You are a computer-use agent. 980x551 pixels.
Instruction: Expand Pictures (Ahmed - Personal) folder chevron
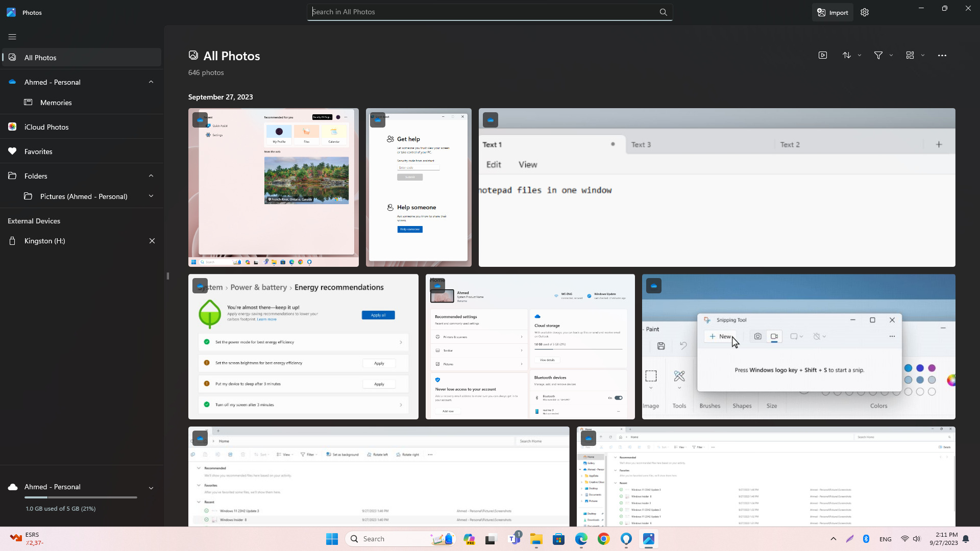click(151, 196)
